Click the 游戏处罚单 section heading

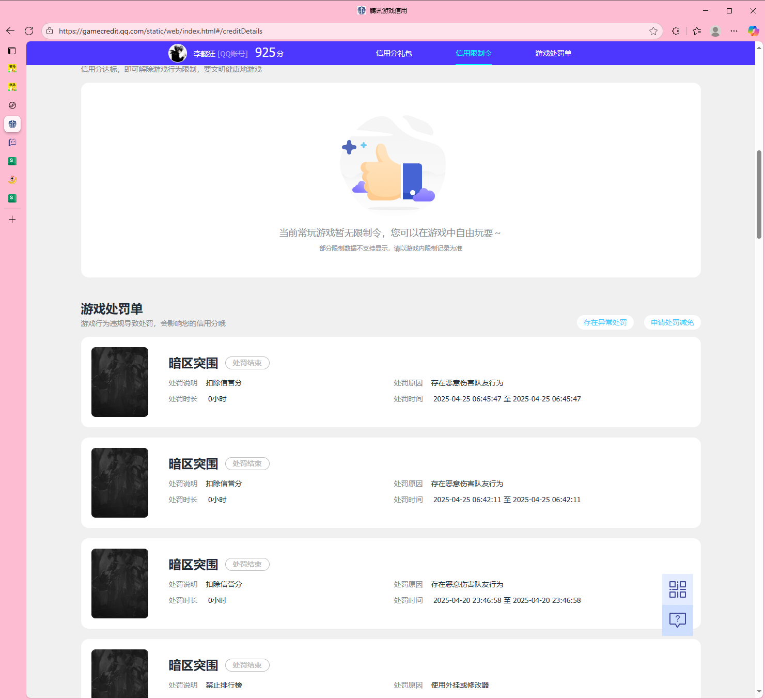112,309
